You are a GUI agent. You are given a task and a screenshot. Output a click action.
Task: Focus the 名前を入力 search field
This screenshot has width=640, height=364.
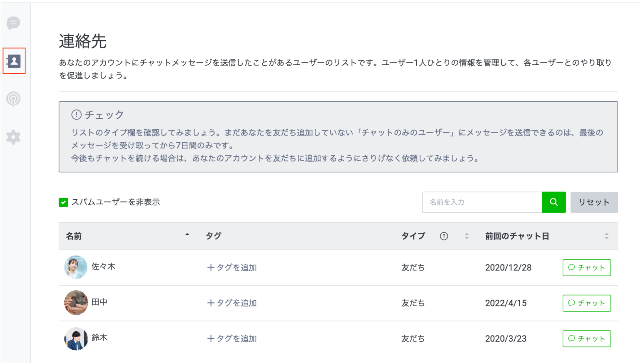[482, 202]
